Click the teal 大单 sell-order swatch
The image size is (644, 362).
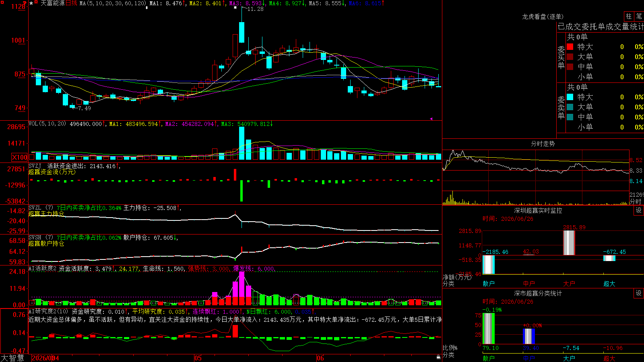tap(570, 107)
